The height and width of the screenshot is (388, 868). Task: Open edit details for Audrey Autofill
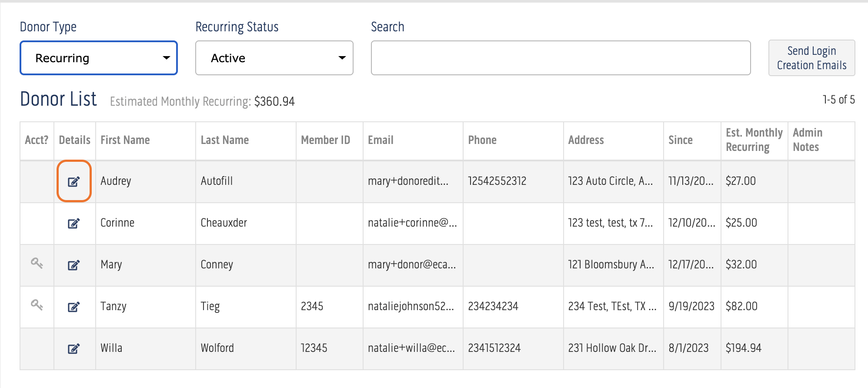(x=74, y=181)
